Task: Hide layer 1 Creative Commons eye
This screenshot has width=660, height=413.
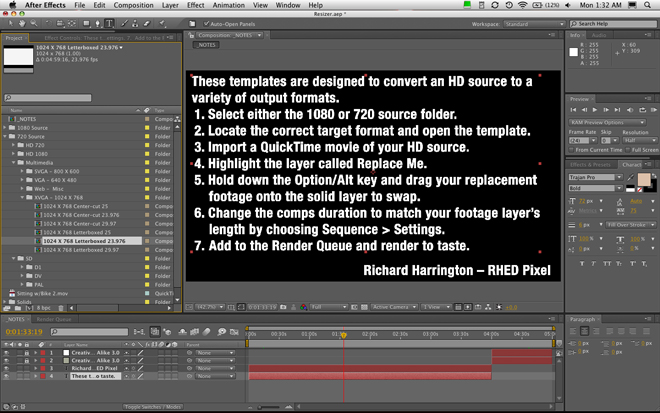Action: [x=6, y=353]
